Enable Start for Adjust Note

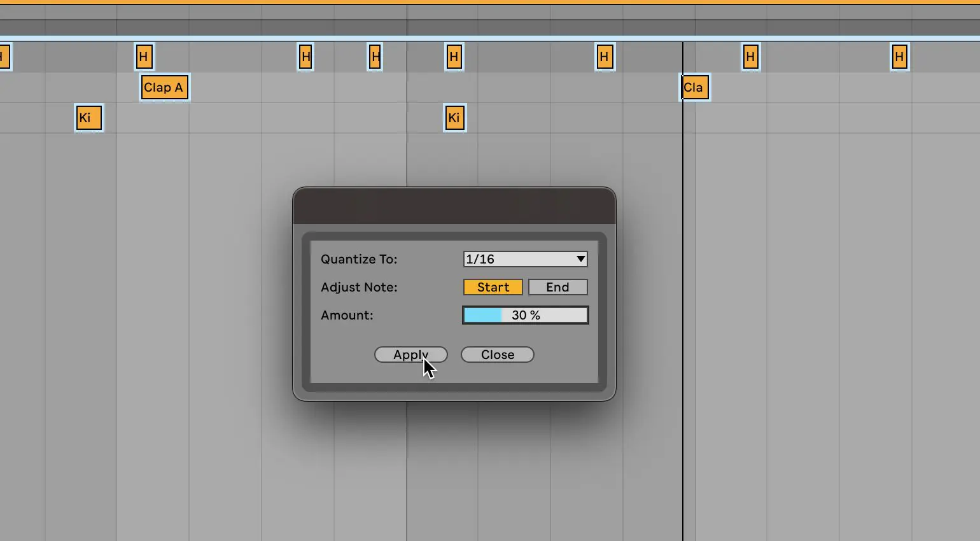coord(493,287)
